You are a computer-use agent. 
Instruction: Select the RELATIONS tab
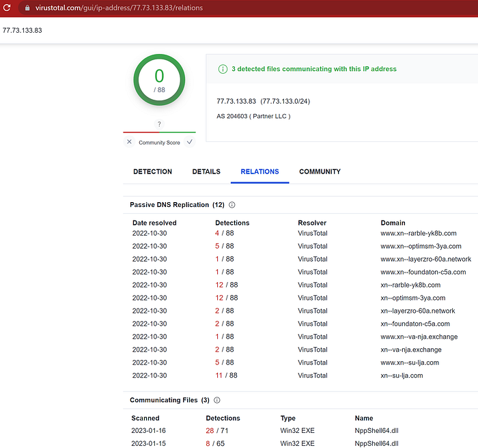tap(259, 171)
